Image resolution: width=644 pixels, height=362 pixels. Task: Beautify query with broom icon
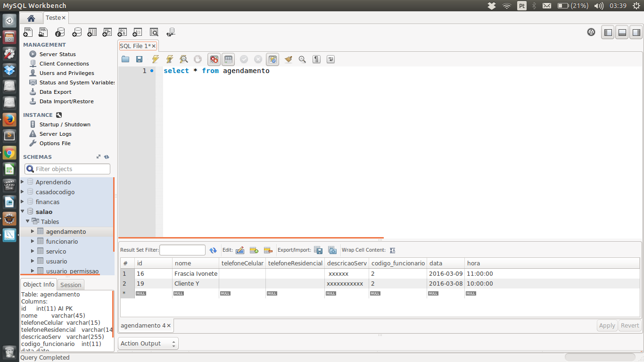point(288,59)
